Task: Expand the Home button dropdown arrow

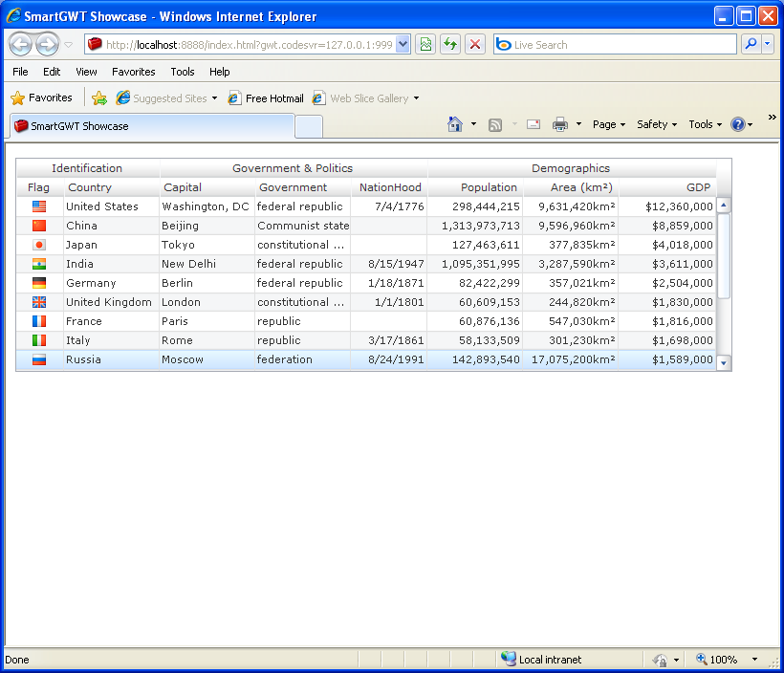Action: tap(473, 124)
